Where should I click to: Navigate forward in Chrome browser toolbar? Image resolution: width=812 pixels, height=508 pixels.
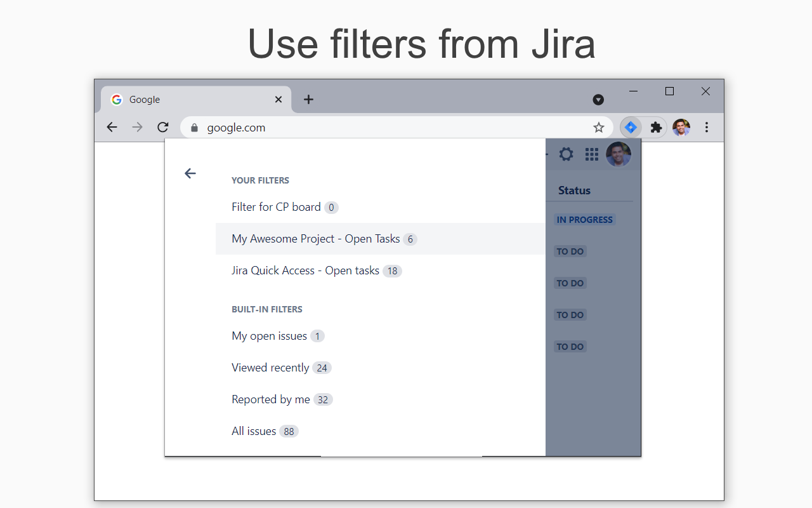[137, 127]
